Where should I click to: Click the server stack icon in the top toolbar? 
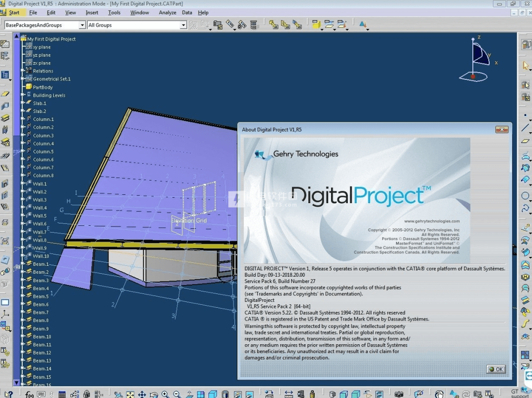pyautogui.click(x=254, y=25)
